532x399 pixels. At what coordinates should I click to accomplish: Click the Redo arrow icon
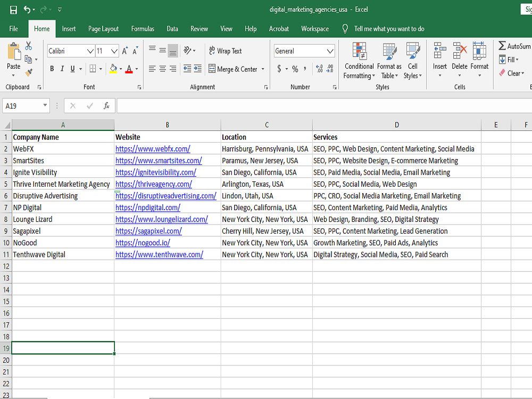(x=44, y=10)
